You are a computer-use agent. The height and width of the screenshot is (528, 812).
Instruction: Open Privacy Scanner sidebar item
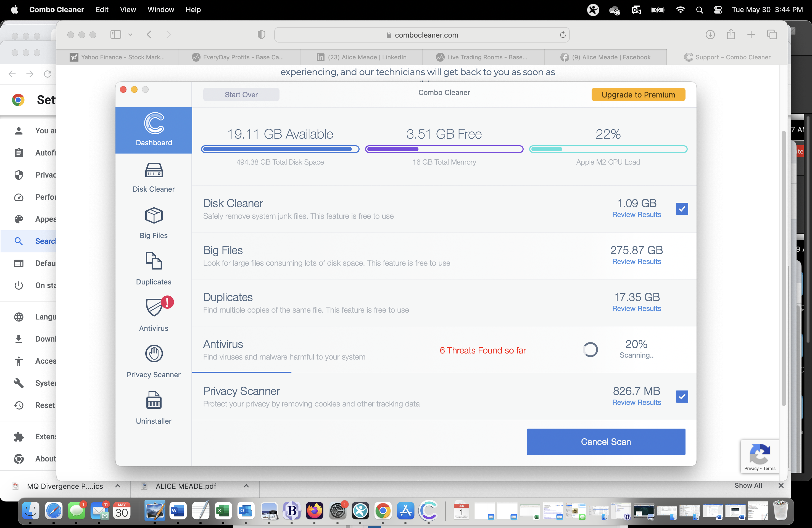154,361
